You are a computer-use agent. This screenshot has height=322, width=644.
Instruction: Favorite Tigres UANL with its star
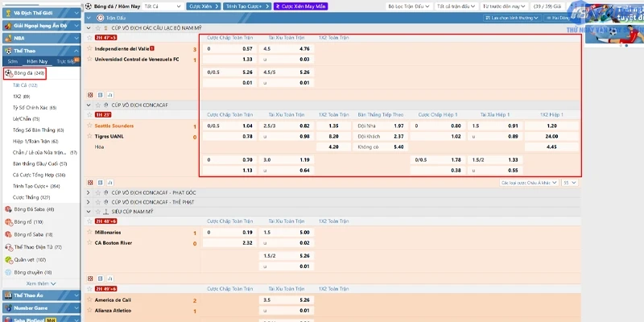coord(89,136)
